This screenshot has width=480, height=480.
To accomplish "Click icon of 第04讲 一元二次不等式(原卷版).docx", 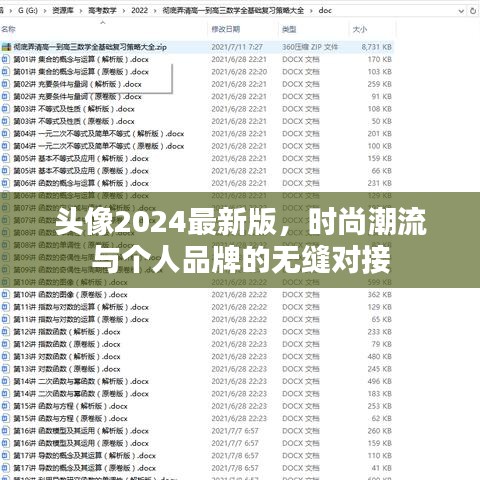I will point(5,146).
